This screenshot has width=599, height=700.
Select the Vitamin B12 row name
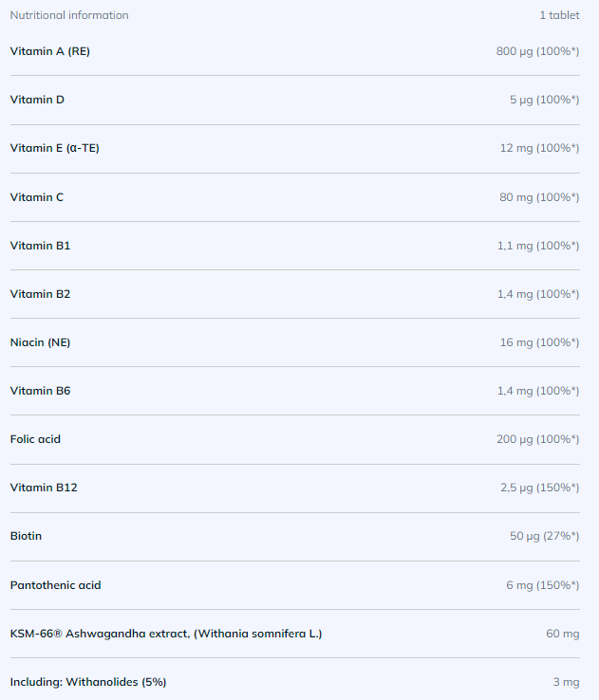click(44, 488)
